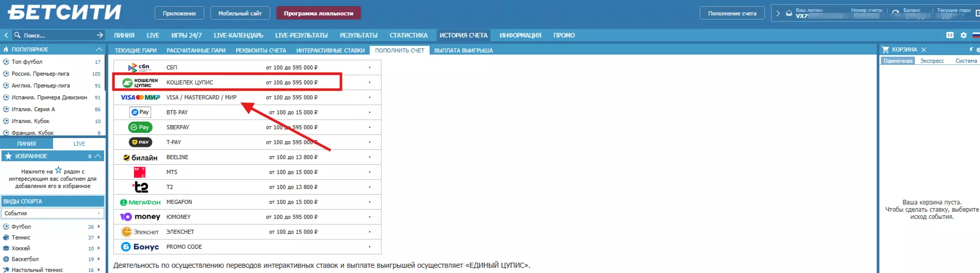Open messages via the envelope icon
The width and height of the screenshot is (980, 273).
789,13
